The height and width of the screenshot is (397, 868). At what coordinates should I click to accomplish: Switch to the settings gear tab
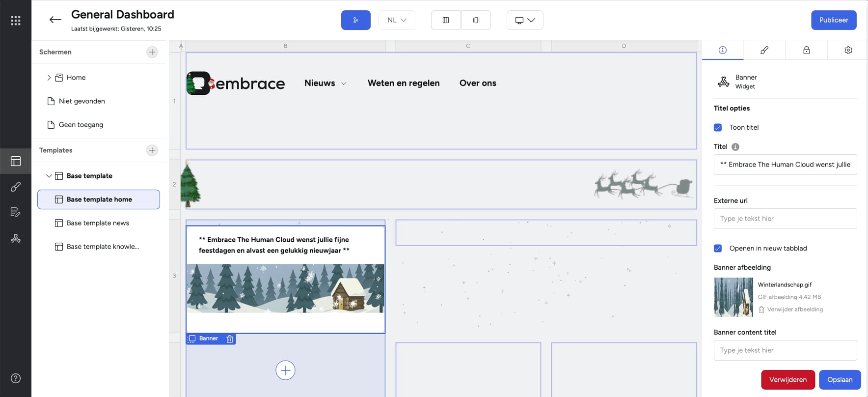tap(848, 50)
